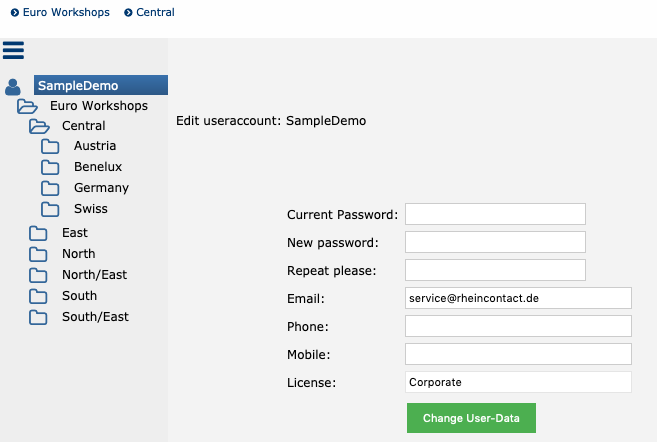This screenshot has width=657, height=442.
Task: Open Euro Workshops breadcrumb link
Action: [x=66, y=13]
